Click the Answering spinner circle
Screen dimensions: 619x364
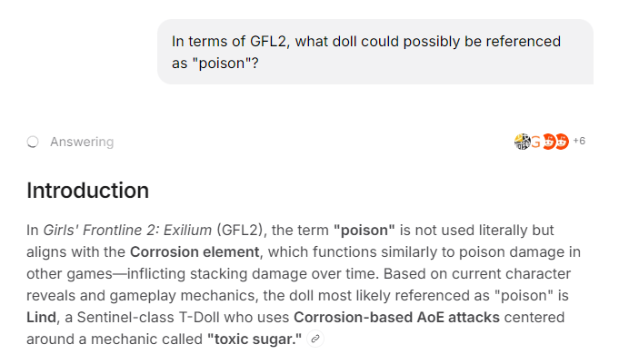(x=33, y=142)
